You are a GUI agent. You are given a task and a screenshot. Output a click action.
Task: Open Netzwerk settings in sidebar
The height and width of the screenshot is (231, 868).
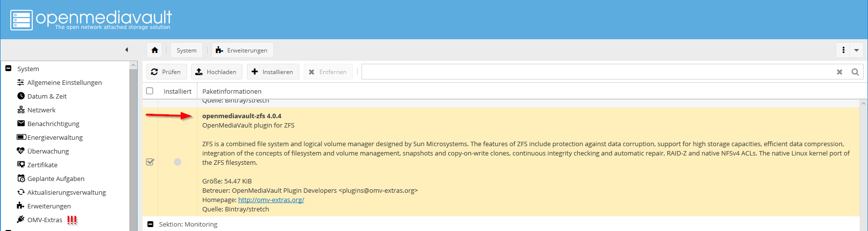coord(41,110)
